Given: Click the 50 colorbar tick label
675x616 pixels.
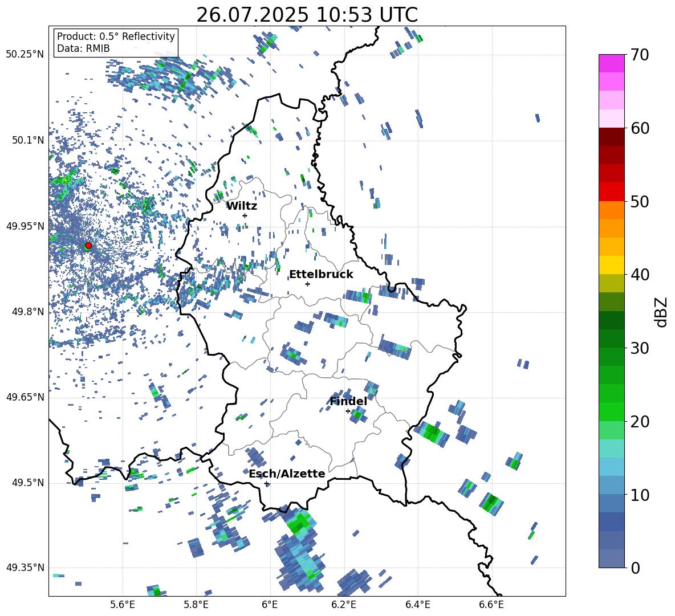Looking at the screenshot, I should click(640, 202).
